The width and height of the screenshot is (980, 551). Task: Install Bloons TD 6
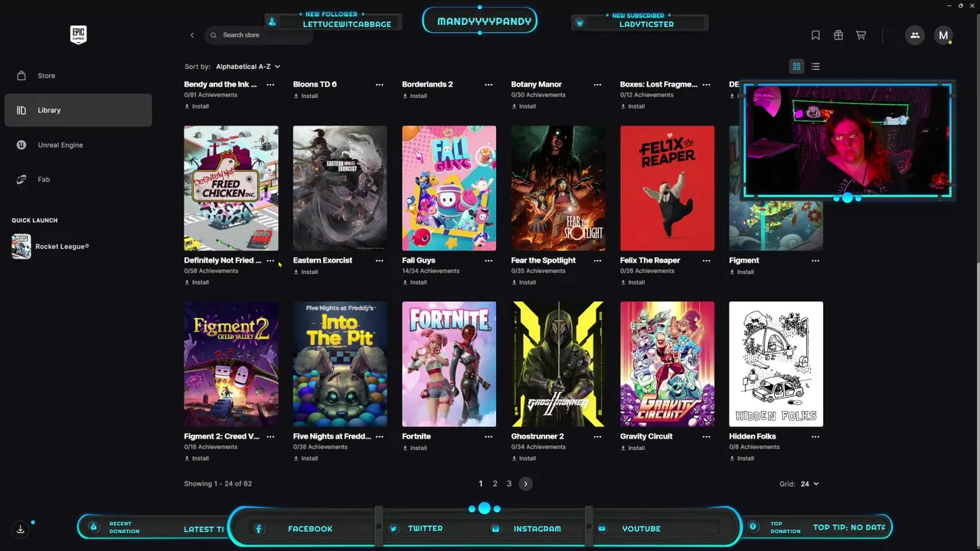pos(305,96)
